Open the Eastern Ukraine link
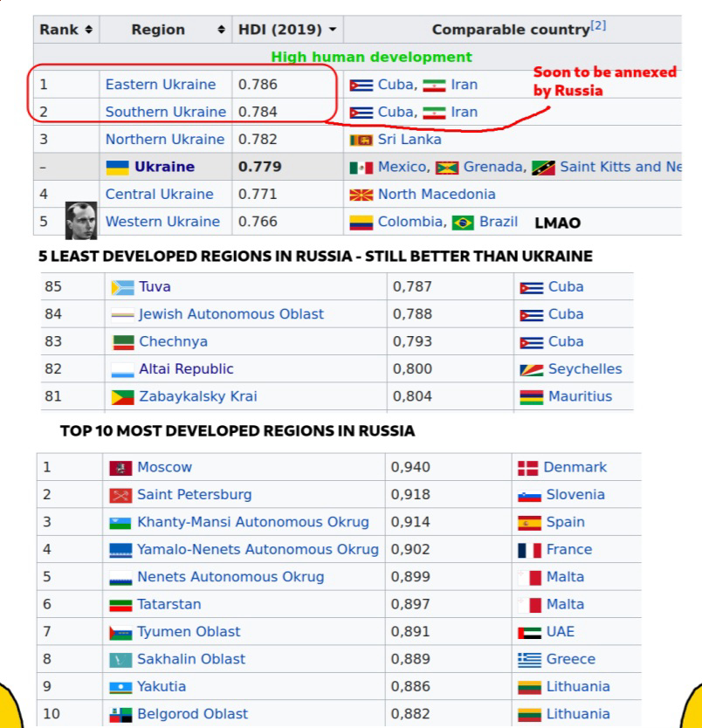This screenshot has width=702, height=728. 161,85
